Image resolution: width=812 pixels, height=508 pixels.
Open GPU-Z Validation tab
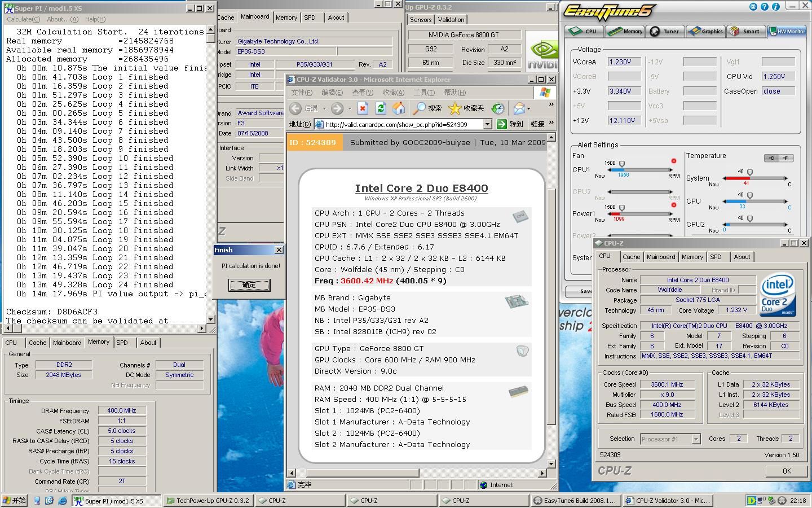point(451,19)
